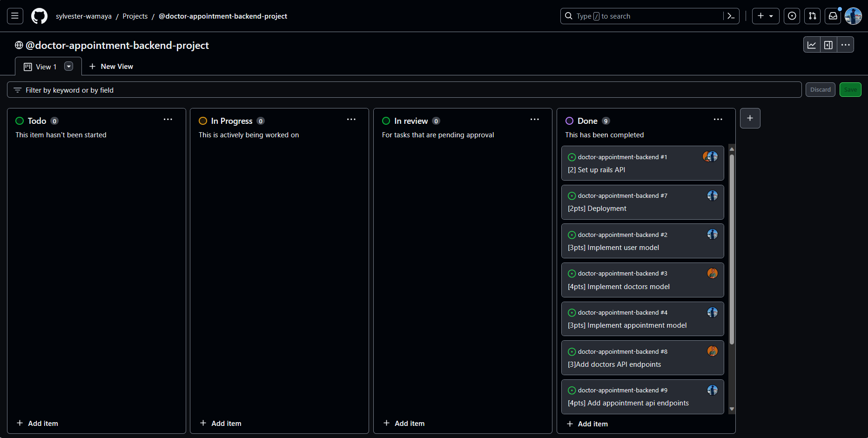
Task: Open the create new dropdown in header
Action: click(765, 16)
